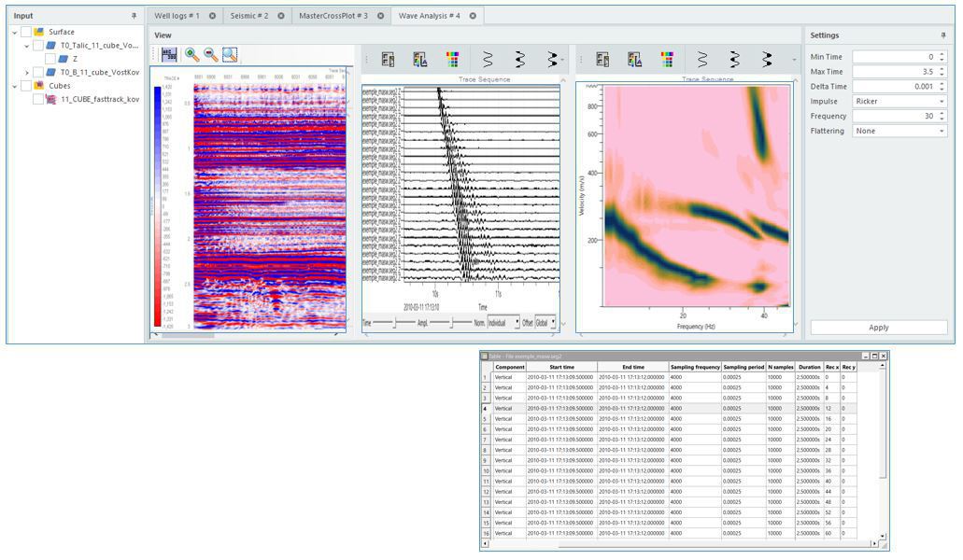Close the Wave Analysis #4 tab
963x560 pixels.
click(473, 16)
